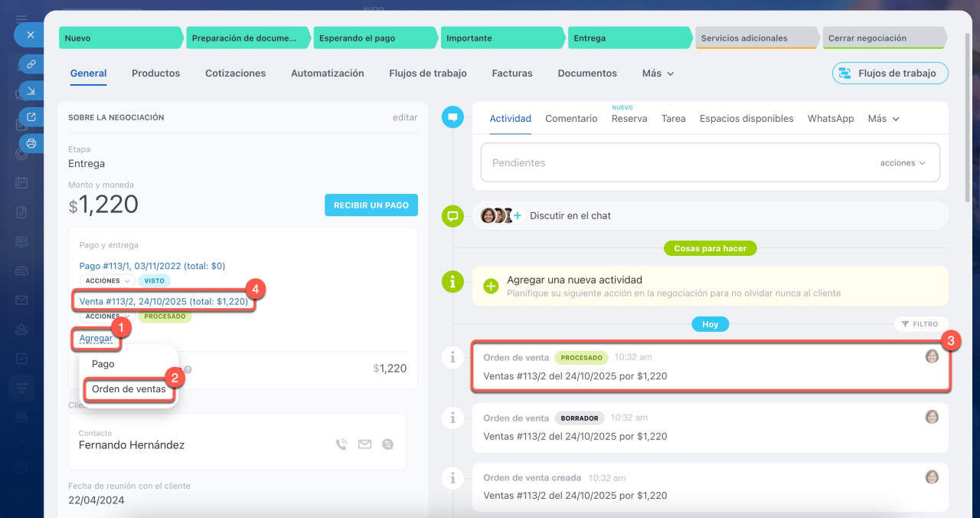Click the email icon beside Fernando Hernández
Viewport: 980px width, 518px height.
tap(364, 444)
